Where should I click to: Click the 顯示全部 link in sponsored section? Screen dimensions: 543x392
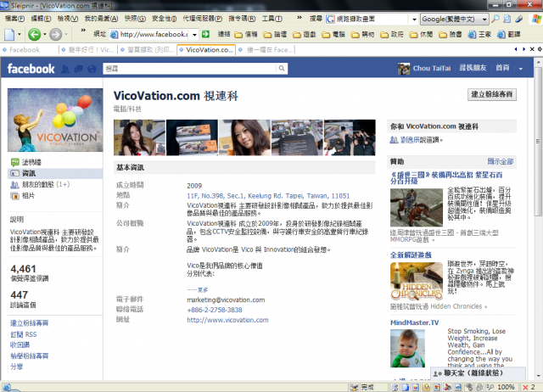tap(501, 161)
